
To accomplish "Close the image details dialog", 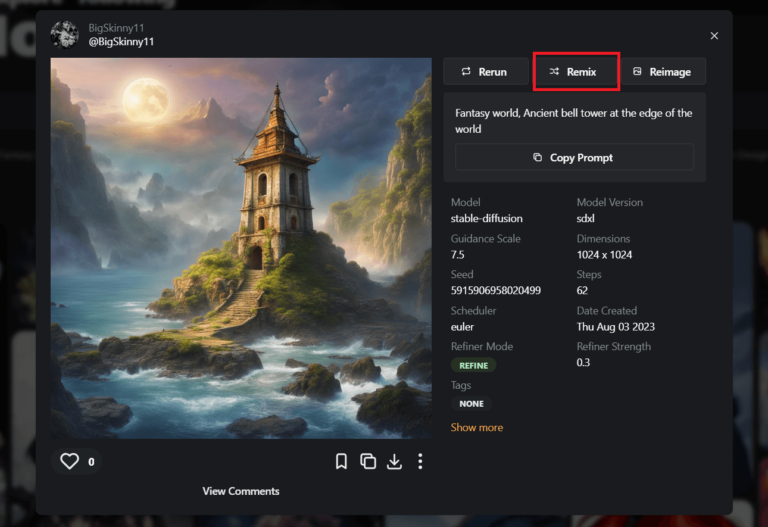I will [x=714, y=36].
